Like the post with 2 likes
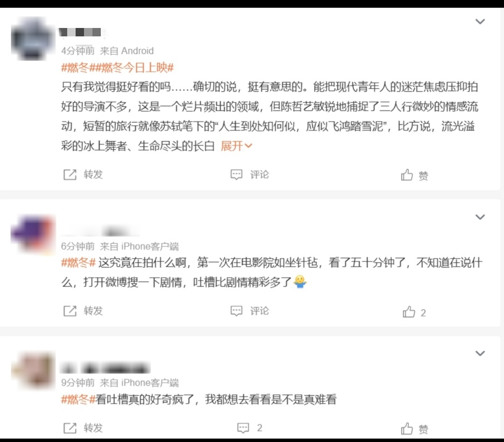 pyautogui.click(x=408, y=311)
